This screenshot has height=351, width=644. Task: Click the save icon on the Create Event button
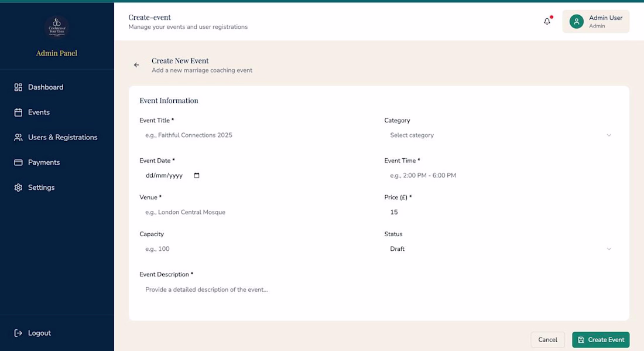point(581,340)
